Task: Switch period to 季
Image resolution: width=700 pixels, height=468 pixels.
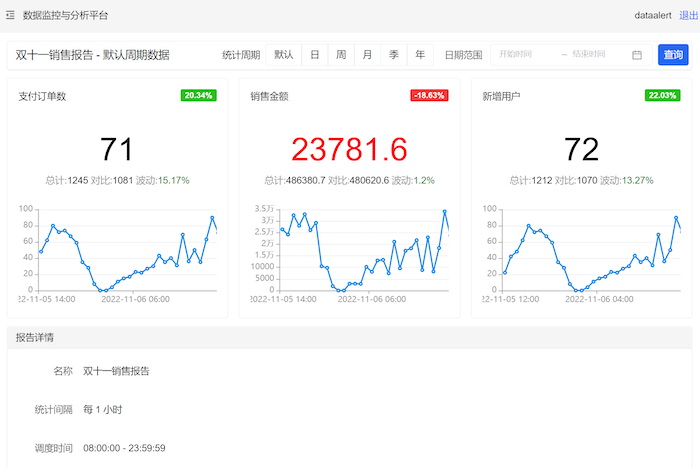Action: [394, 55]
